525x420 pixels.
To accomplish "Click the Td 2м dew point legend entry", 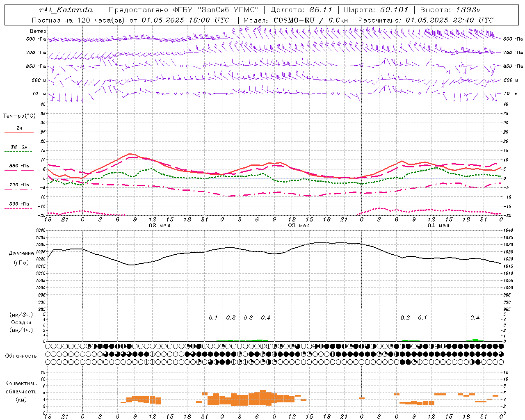I will pyautogui.click(x=19, y=147).
